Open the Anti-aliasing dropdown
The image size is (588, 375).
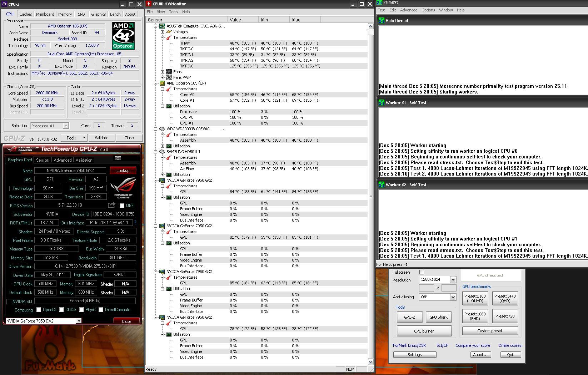pyautogui.click(x=453, y=297)
